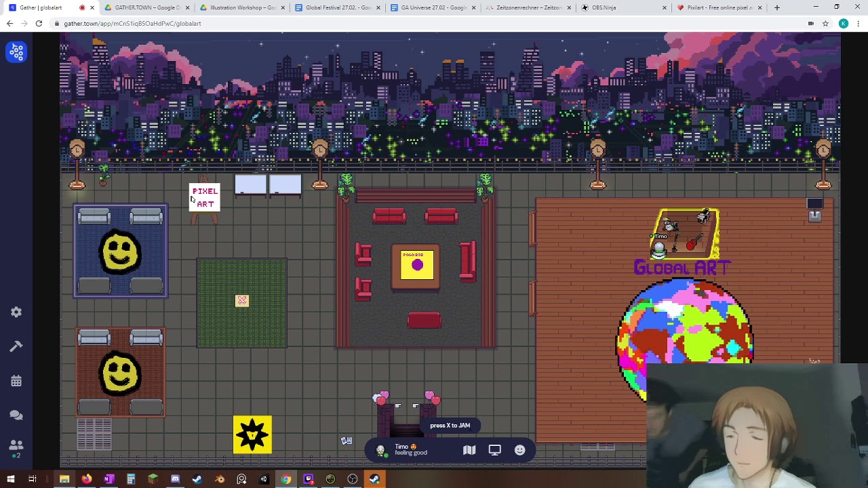This screenshot has width=868, height=488.
Task: Click the 'press X to JAM' prompt
Action: [450, 426]
